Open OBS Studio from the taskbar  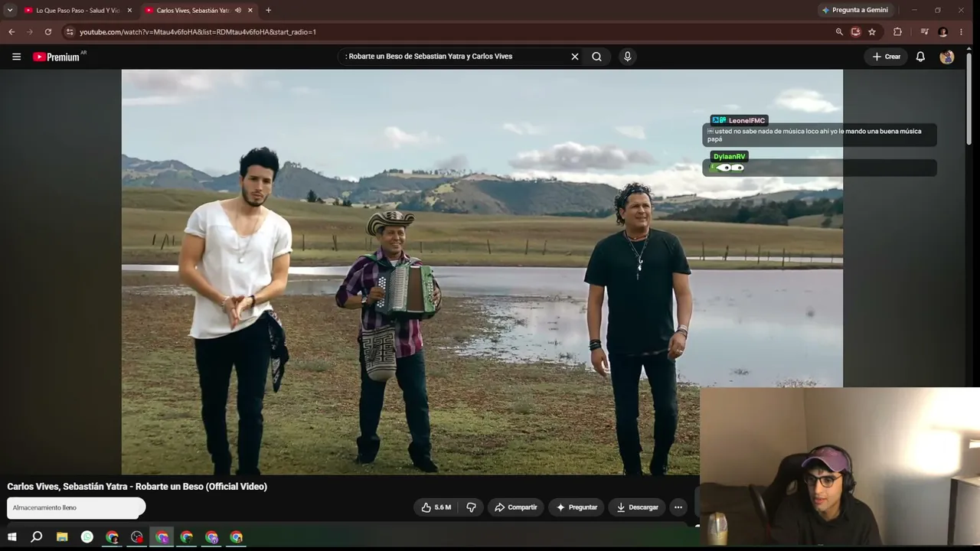(x=137, y=537)
